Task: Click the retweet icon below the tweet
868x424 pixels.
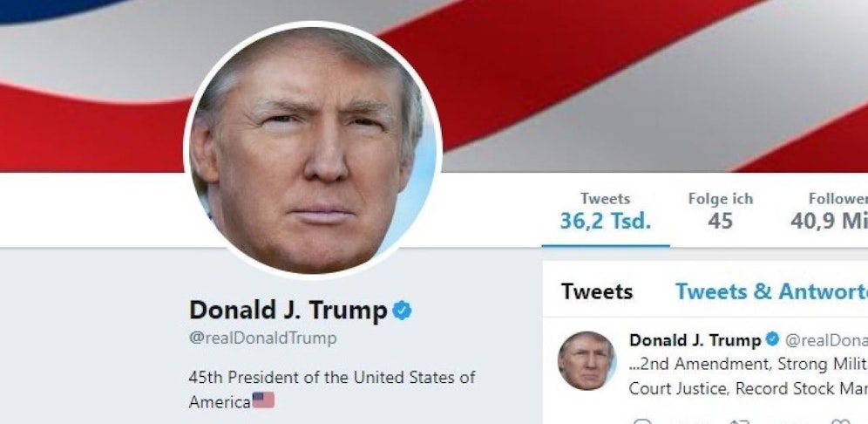Action: [x=740, y=422]
